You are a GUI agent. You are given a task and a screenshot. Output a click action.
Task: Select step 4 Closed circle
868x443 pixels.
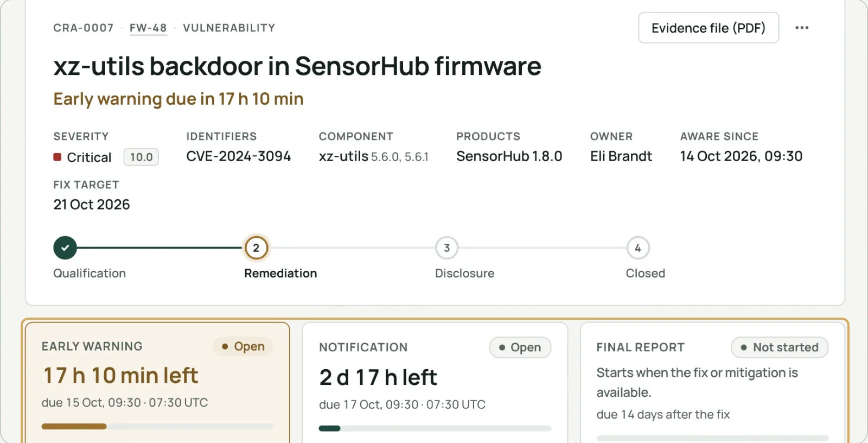tap(638, 248)
